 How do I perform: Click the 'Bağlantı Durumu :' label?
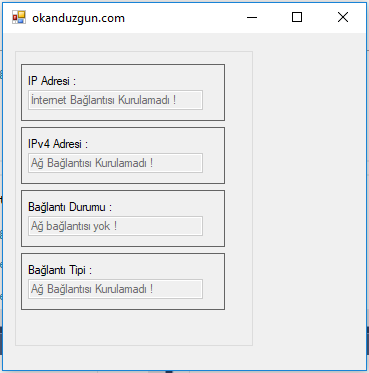70,207
